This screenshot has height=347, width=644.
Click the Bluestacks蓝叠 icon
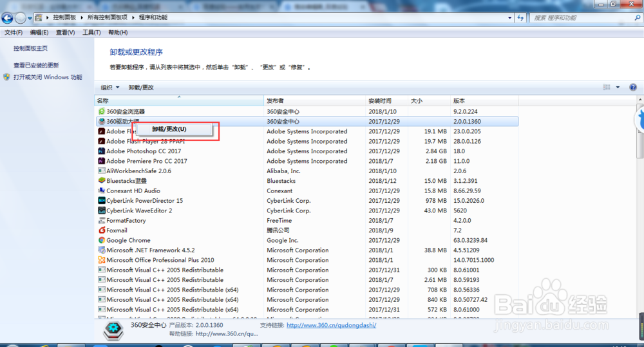(102, 181)
